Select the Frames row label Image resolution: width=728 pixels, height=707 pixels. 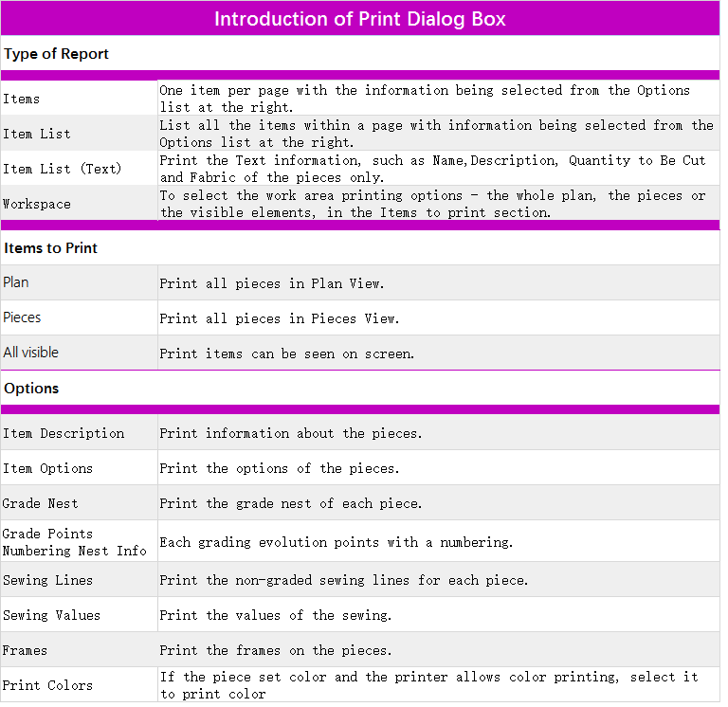point(25,650)
